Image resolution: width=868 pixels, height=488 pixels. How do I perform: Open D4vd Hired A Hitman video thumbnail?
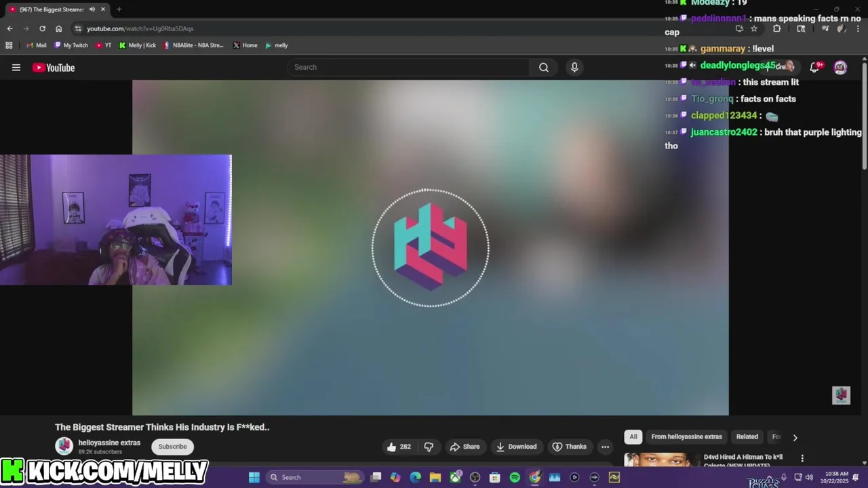(661, 460)
